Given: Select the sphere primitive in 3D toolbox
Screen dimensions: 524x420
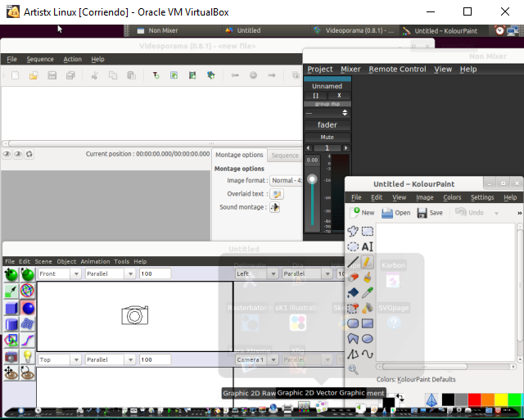Looking at the screenshot, I should [28, 308].
